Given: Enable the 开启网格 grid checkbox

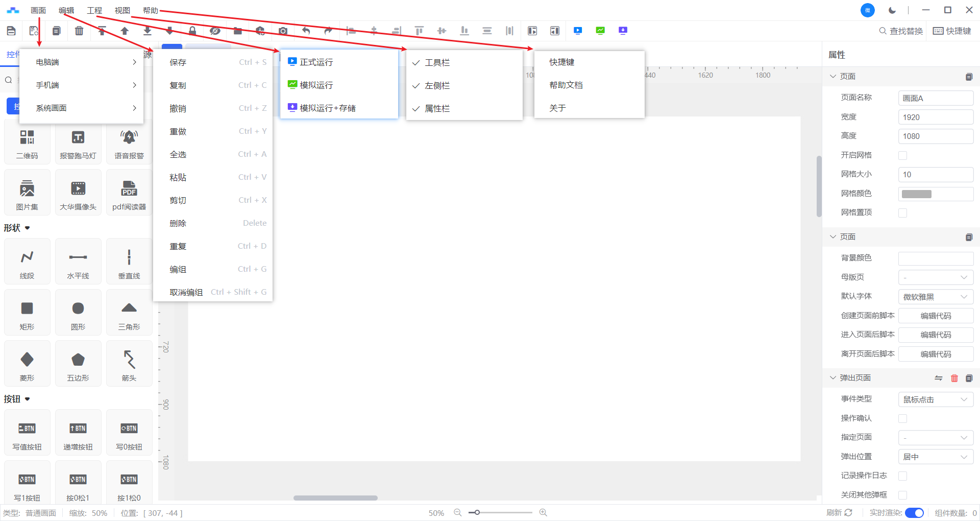Looking at the screenshot, I should (x=902, y=155).
